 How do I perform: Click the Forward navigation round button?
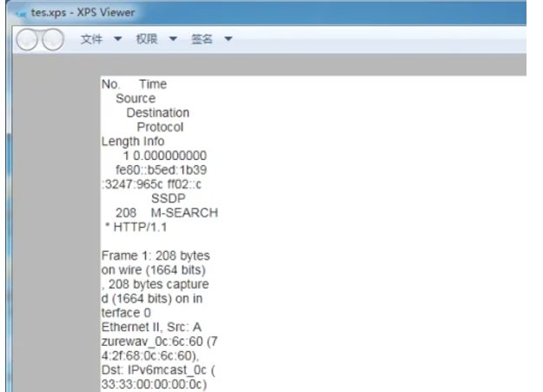click(x=53, y=39)
